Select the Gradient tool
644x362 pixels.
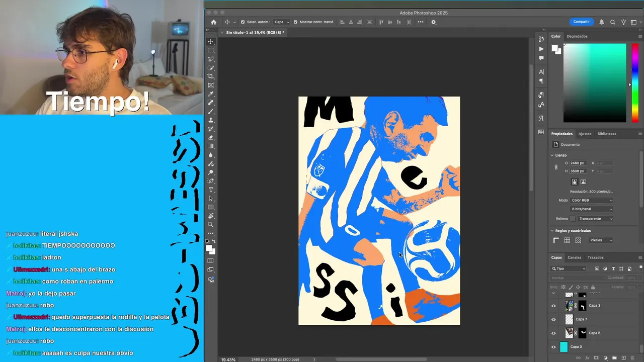(x=211, y=146)
